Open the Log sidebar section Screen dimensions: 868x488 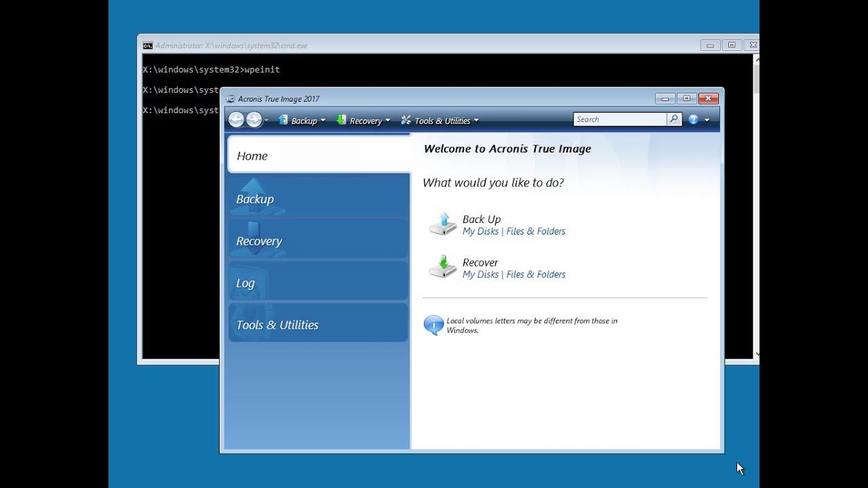[319, 282]
